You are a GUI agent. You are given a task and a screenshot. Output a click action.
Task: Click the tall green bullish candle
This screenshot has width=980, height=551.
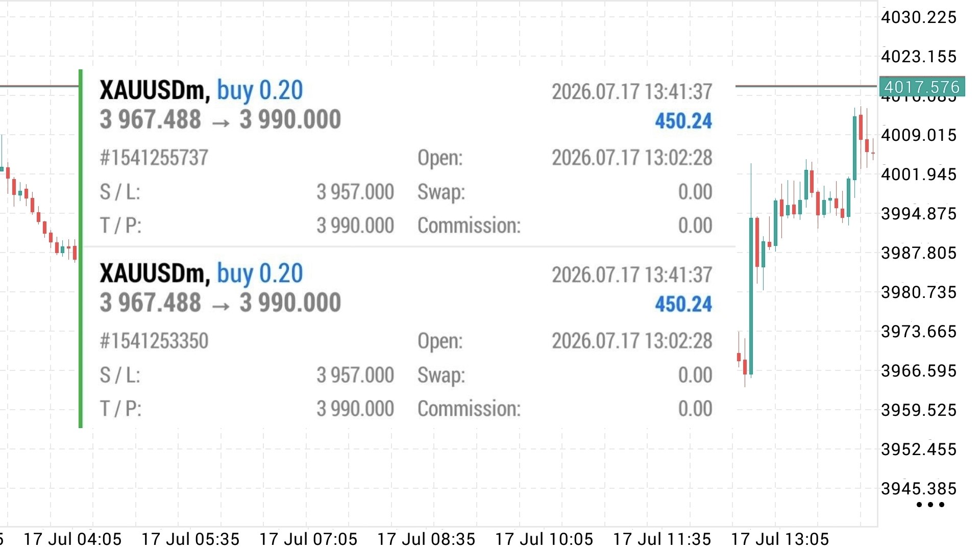point(751,296)
